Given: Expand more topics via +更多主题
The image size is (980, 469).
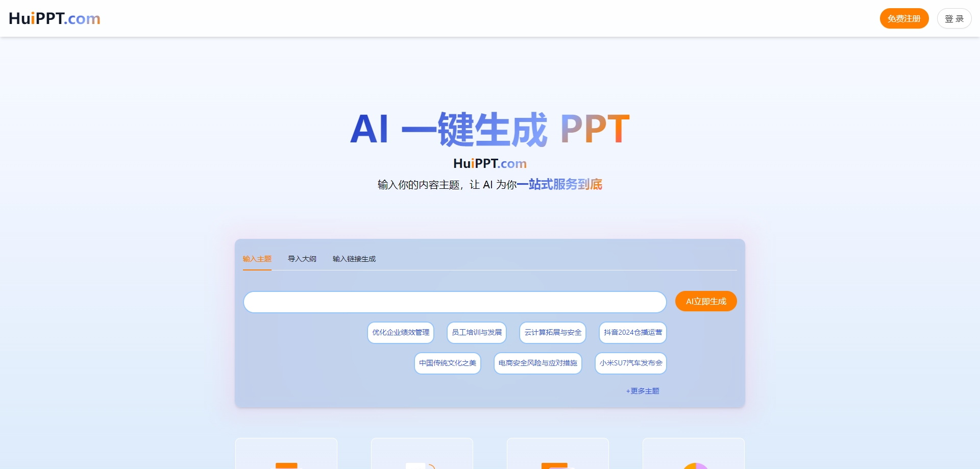Looking at the screenshot, I should 643,390.
